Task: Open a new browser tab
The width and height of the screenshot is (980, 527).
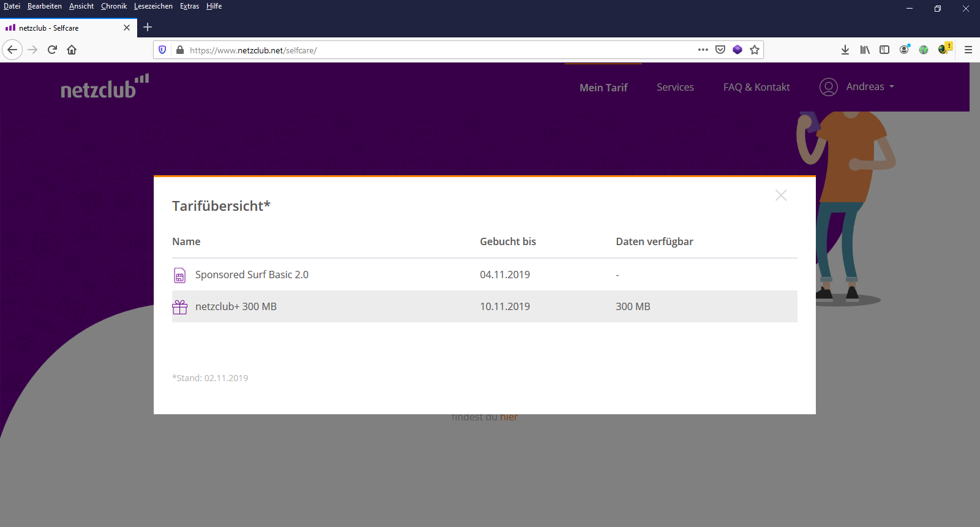Action: click(148, 27)
